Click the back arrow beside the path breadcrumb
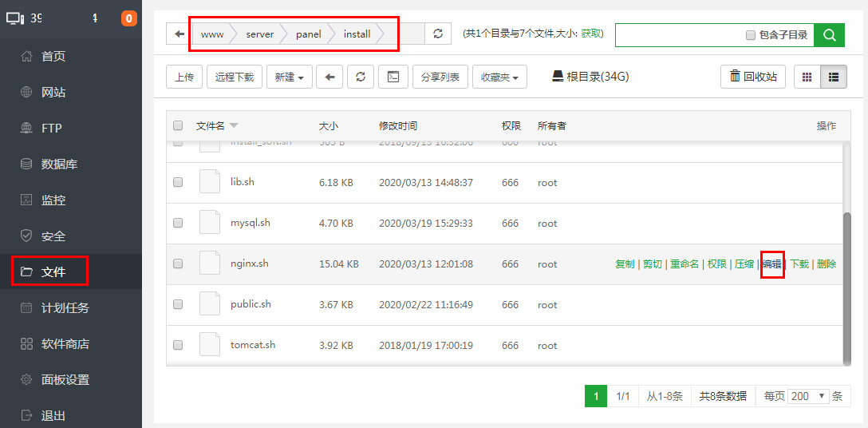 [x=179, y=34]
